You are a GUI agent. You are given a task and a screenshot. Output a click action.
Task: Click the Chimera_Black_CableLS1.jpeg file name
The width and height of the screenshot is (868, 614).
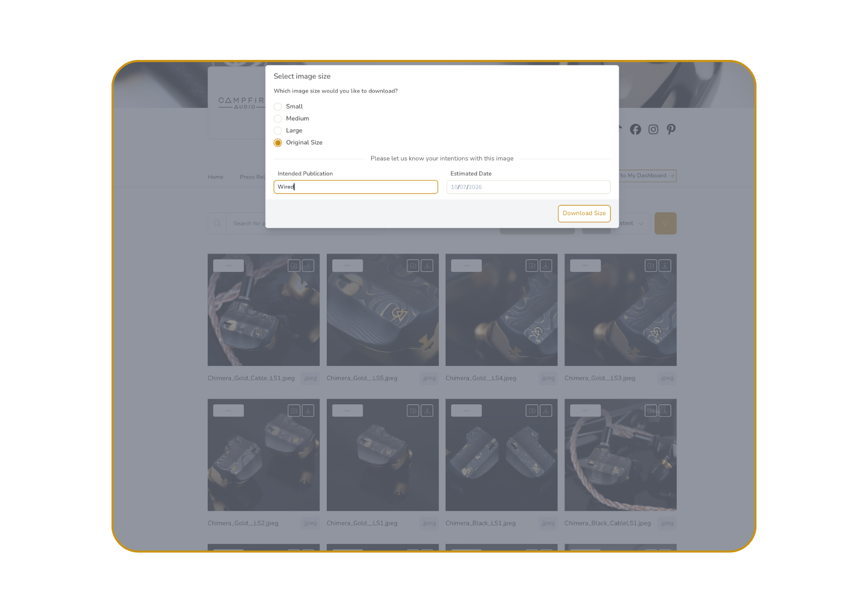608,523
